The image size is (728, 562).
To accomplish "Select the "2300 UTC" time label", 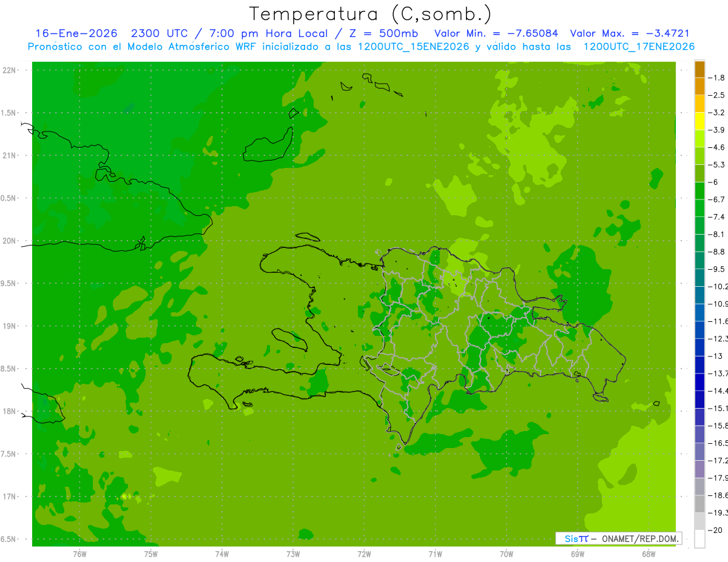I will (161, 33).
